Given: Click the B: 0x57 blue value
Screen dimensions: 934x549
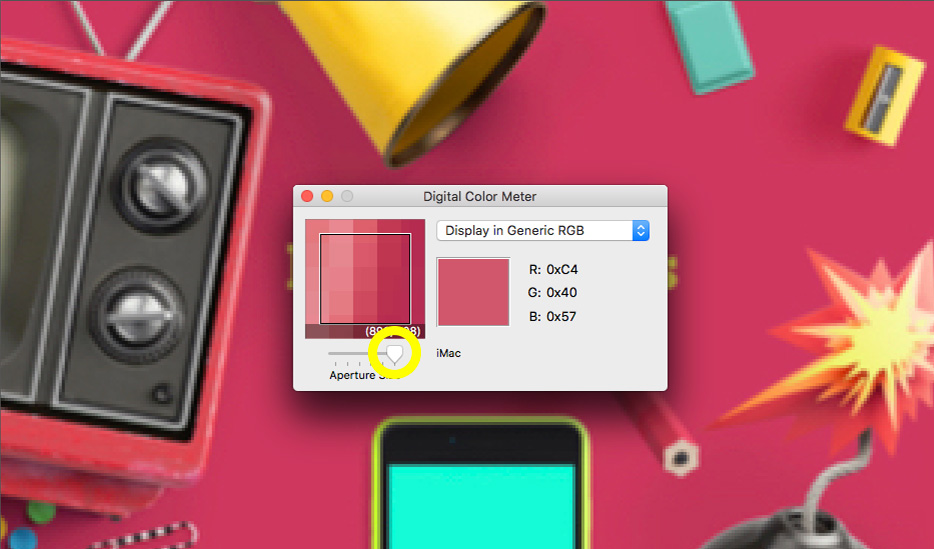Looking at the screenshot, I should 553,317.
